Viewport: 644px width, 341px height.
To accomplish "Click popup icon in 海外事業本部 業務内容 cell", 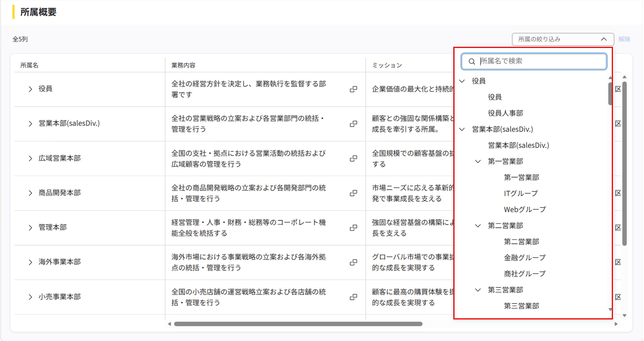I will click(353, 262).
